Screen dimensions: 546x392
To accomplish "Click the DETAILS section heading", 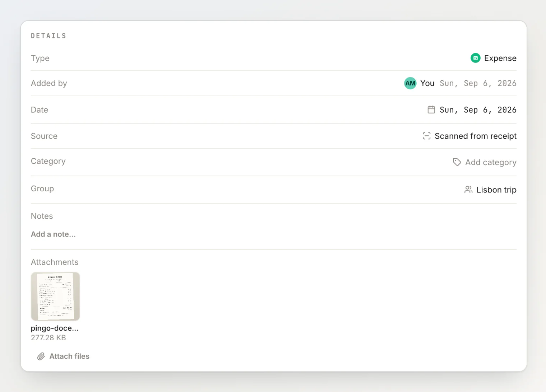I will (x=48, y=36).
